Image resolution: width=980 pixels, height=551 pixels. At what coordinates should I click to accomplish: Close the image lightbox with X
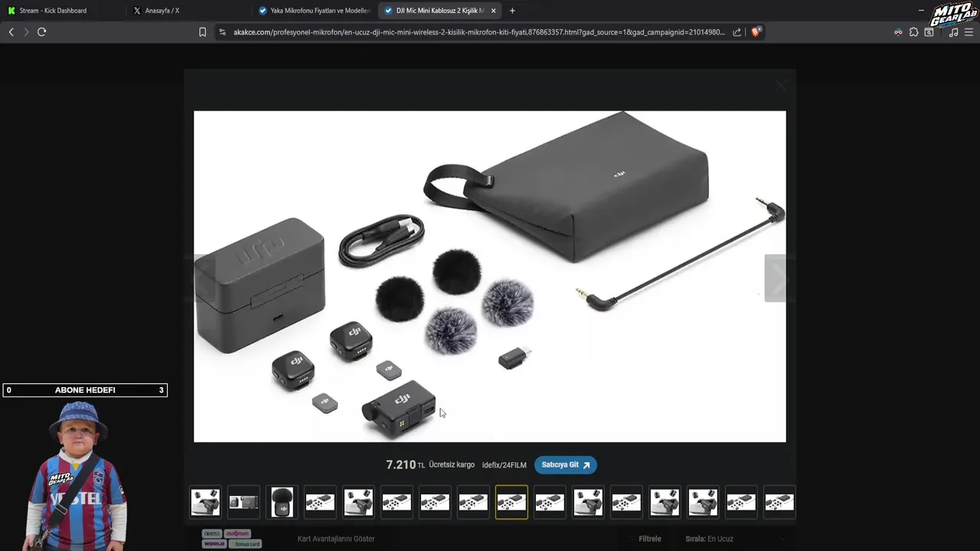click(780, 86)
